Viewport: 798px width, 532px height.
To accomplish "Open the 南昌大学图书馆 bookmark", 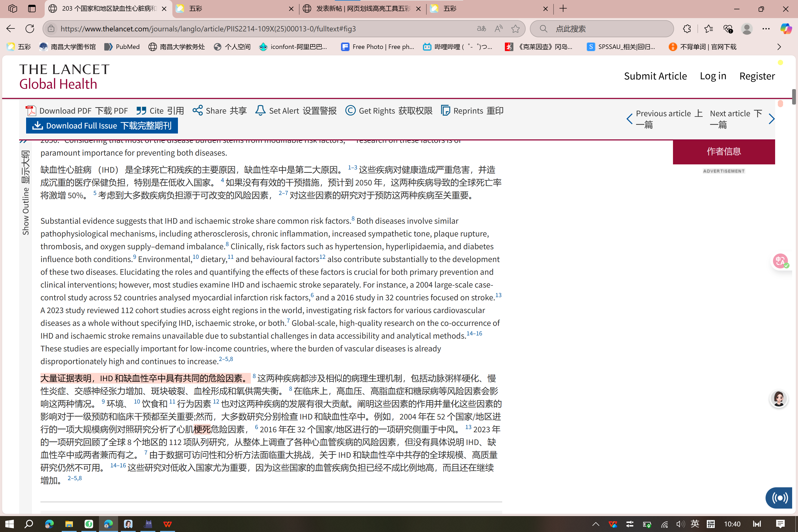I will [x=68, y=47].
